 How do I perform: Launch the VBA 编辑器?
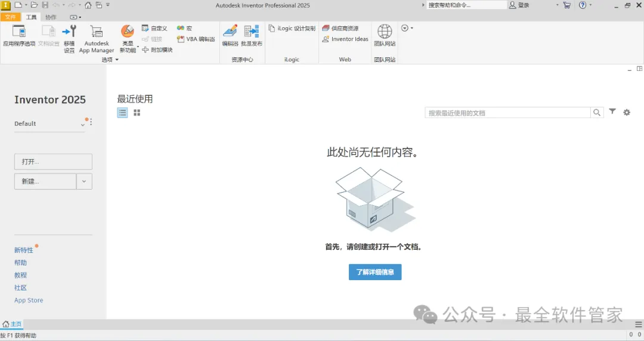pyautogui.click(x=196, y=39)
